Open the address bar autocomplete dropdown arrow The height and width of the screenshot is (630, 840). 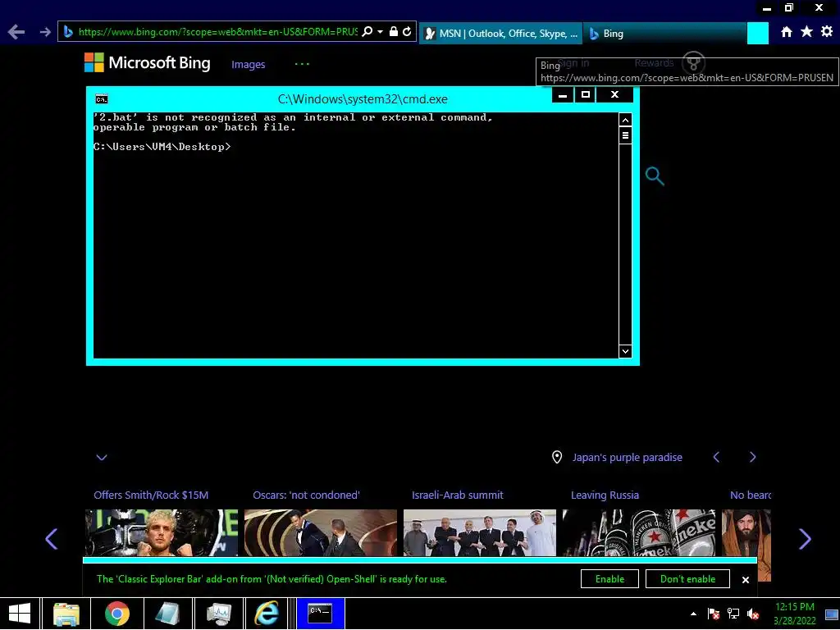(380, 32)
